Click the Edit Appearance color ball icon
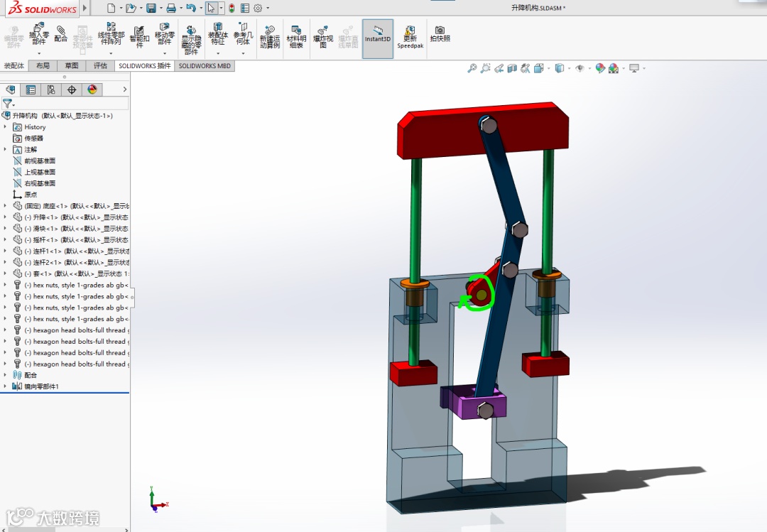The image size is (767, 532). point(600,68)
